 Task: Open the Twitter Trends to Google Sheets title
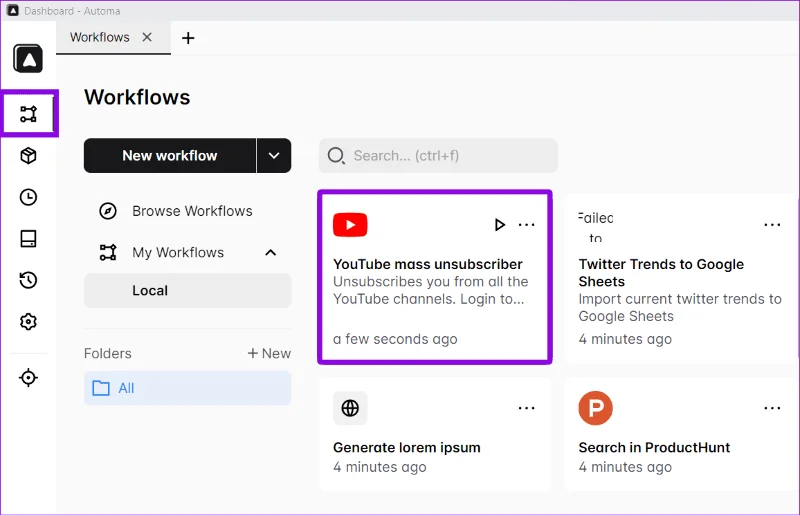tap(661, 273)
